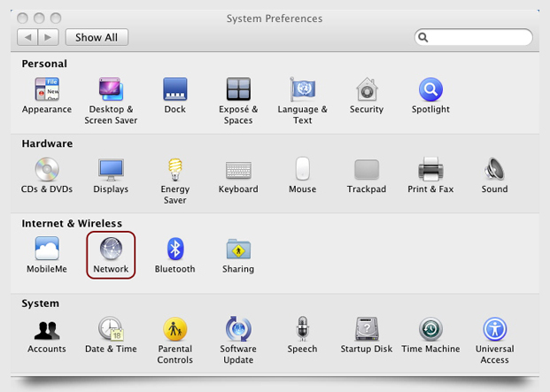The width and height of the screenshot is (550, 392).
Task: Minimize the System Preferences window
Action: (39, 18)
